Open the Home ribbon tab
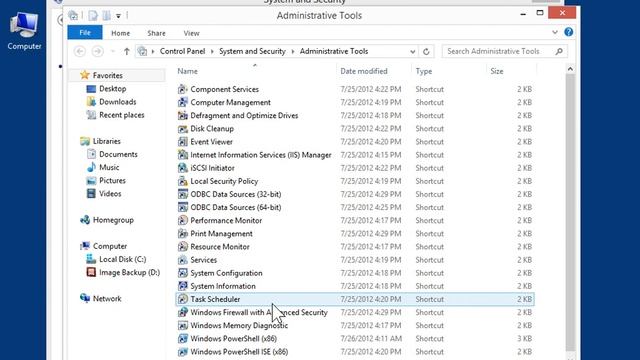This screenshot has height=360, width=640. [x=120, y=33]
